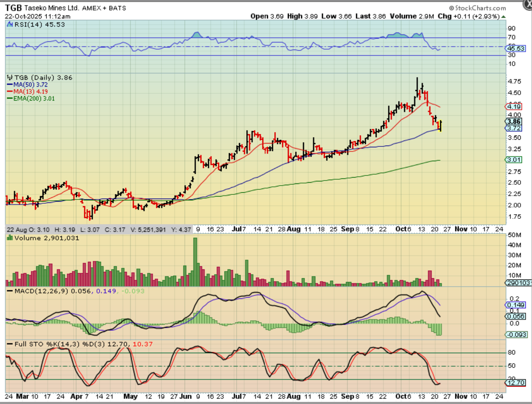The width and height of the screenshot is (532, 404).
Task: Click the Y: 4.37 readout value
Action: [182, 230]
